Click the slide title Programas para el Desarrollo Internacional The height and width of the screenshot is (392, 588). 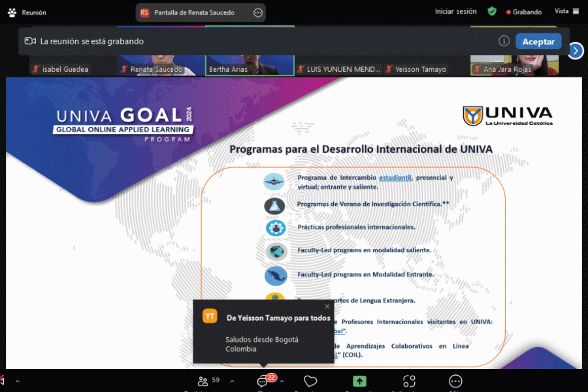(x=361, y=150)
